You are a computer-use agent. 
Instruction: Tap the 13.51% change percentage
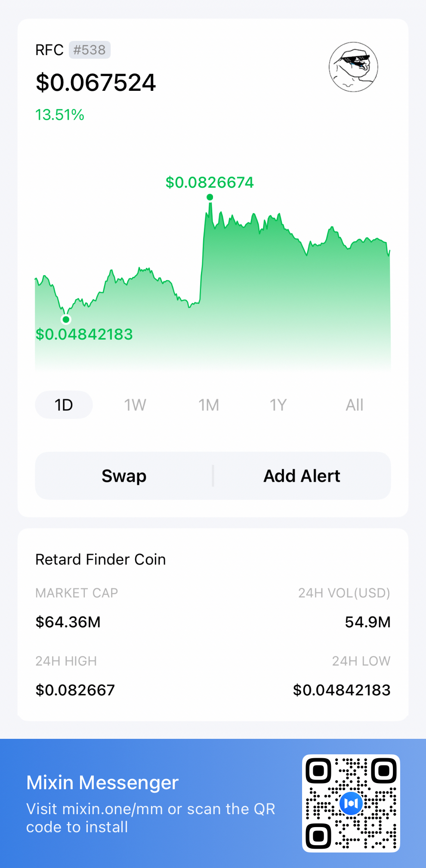coord(60,115)
